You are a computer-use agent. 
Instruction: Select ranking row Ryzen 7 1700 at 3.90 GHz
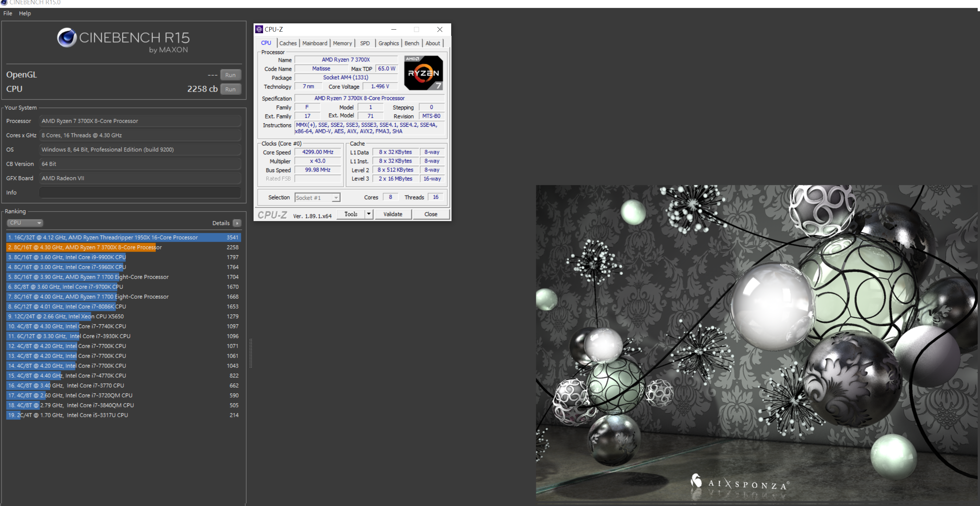click(123, 277)
